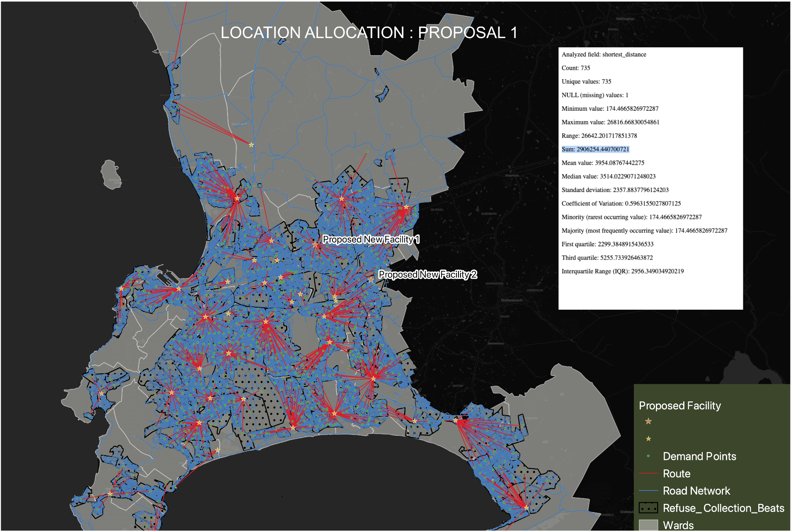Click the First quartile: 2299.38 line

607,244
